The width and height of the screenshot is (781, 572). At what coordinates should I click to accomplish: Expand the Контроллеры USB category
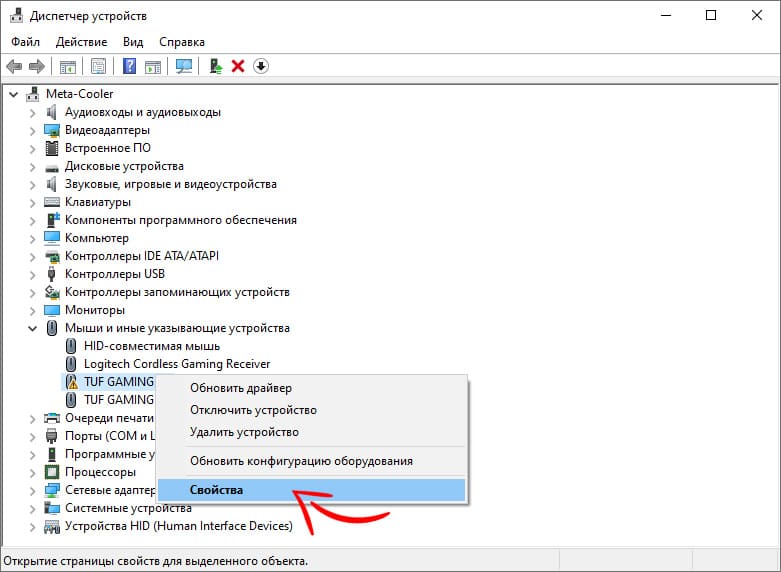[x=33, y=275]
